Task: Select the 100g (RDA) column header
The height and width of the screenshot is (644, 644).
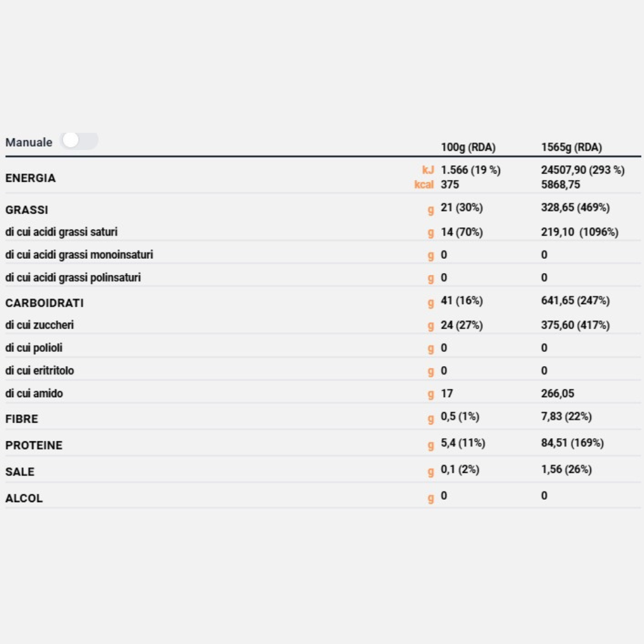Action: (468, 147)
